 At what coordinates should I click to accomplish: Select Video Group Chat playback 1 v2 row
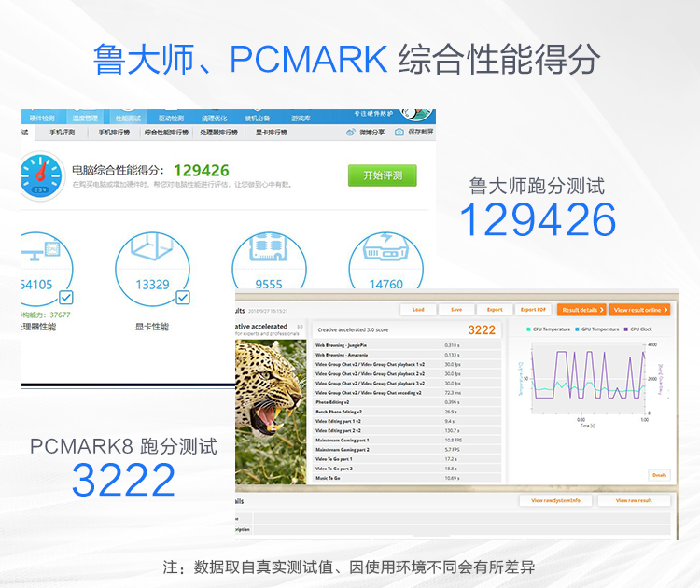tap(407, 364)
